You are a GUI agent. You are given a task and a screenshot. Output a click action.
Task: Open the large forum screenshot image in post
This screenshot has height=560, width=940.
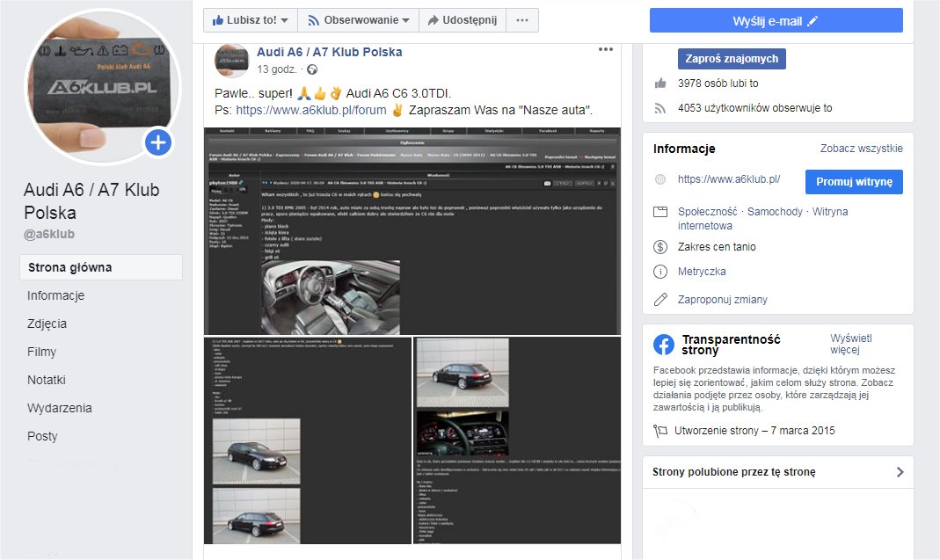click(x=412, y=231)
